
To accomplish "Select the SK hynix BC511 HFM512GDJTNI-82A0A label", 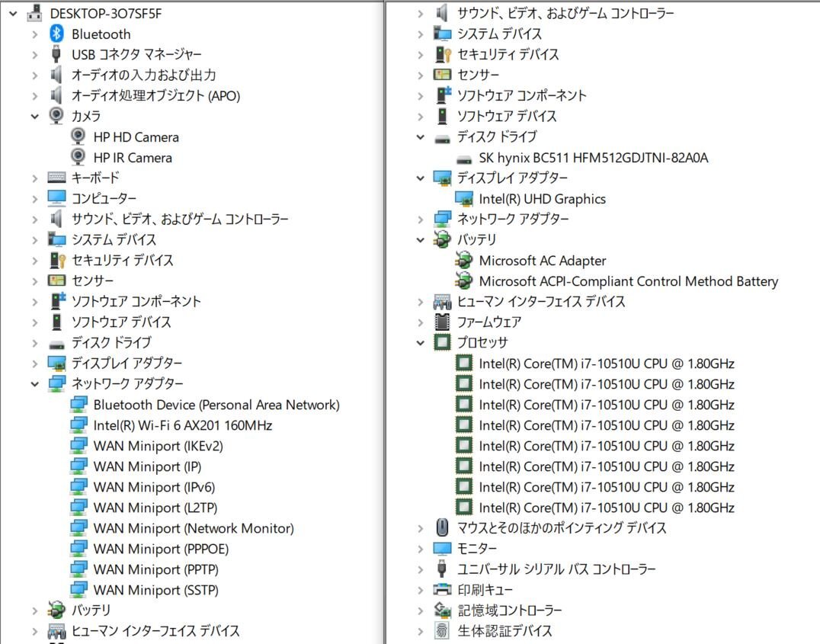I will 594,158.
